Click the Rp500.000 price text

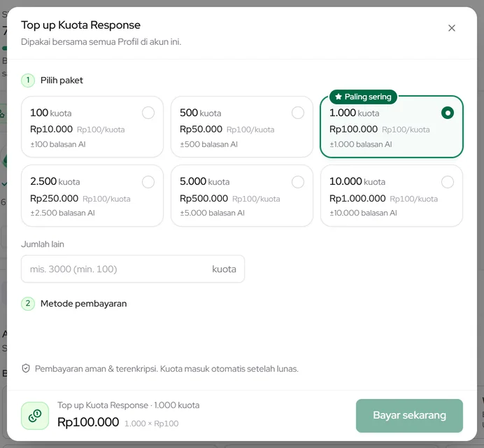pos(204,198)
